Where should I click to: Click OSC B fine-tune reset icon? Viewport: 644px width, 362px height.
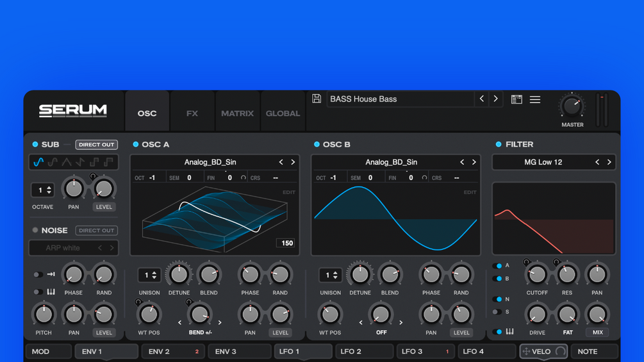424,177
